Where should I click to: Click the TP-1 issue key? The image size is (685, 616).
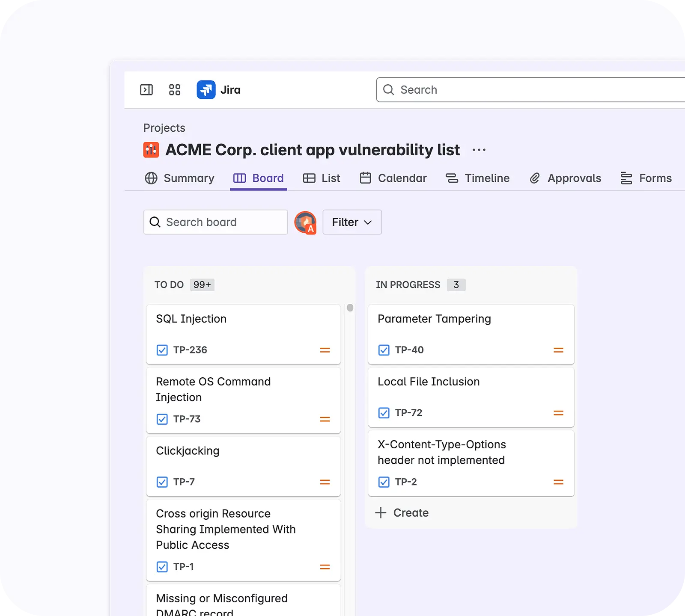click(184, 567)
